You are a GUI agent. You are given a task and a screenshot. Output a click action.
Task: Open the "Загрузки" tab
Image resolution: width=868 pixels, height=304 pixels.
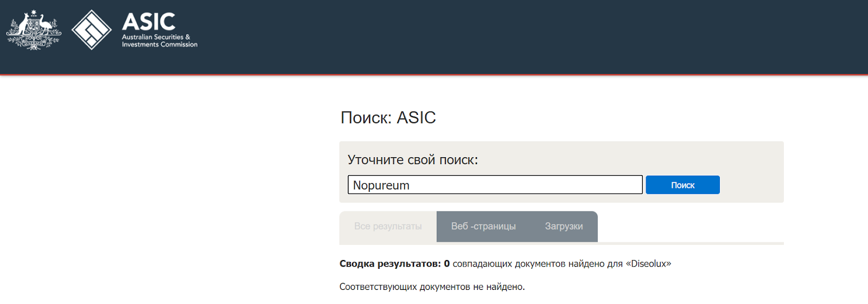point(564,227)
